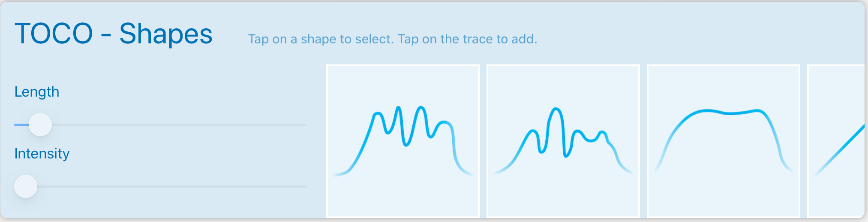Click the flat top of the plateau curve
The width and height of the screenshot is (868, 222).
click(x=729, y=113)
